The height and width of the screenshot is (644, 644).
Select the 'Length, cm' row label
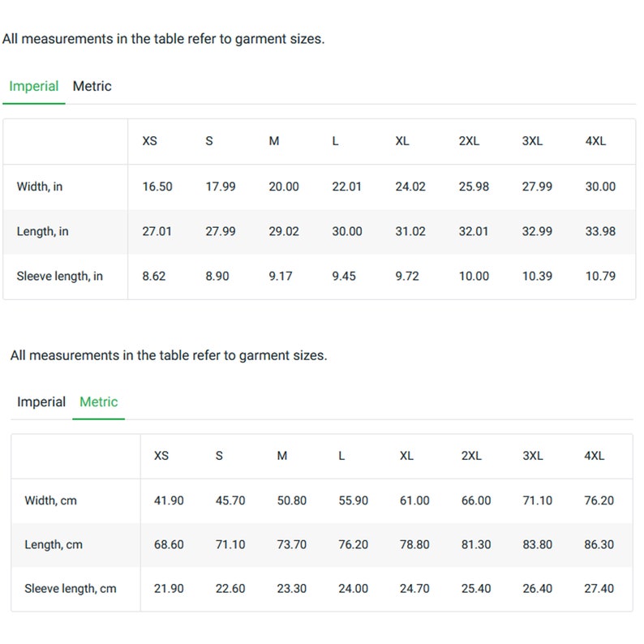(x=54, y=544)
